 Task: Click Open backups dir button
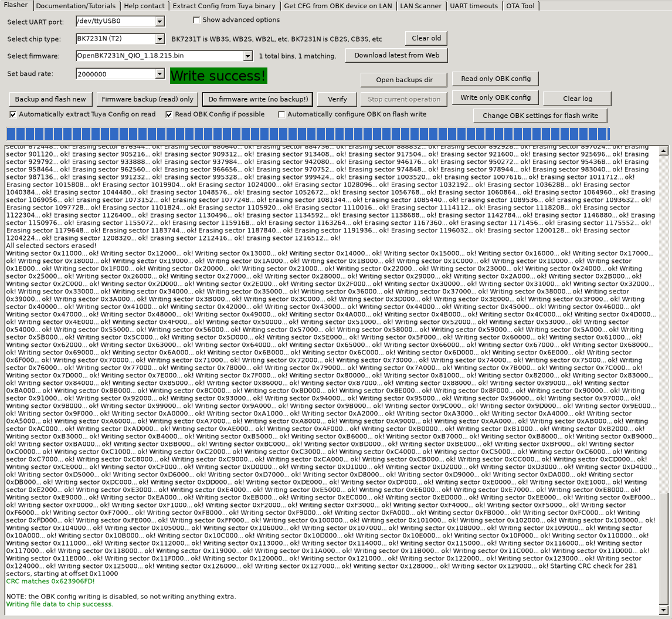tap(404, 80)
